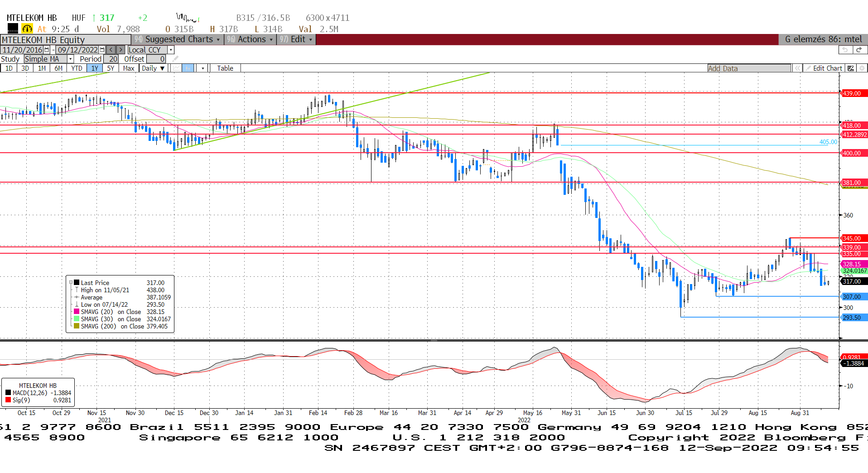The image size is (868, 473).
Task: Select the 1M time range
Action: [x=42, y=68]
